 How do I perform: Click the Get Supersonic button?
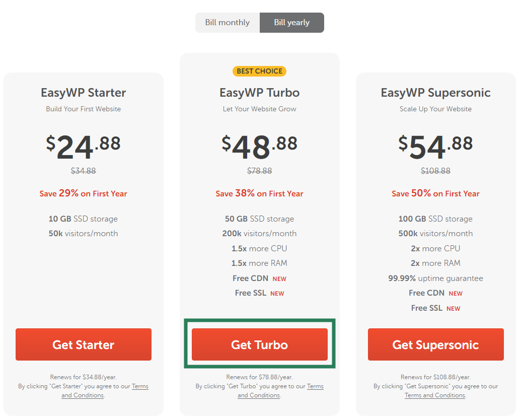pos(435,344)
